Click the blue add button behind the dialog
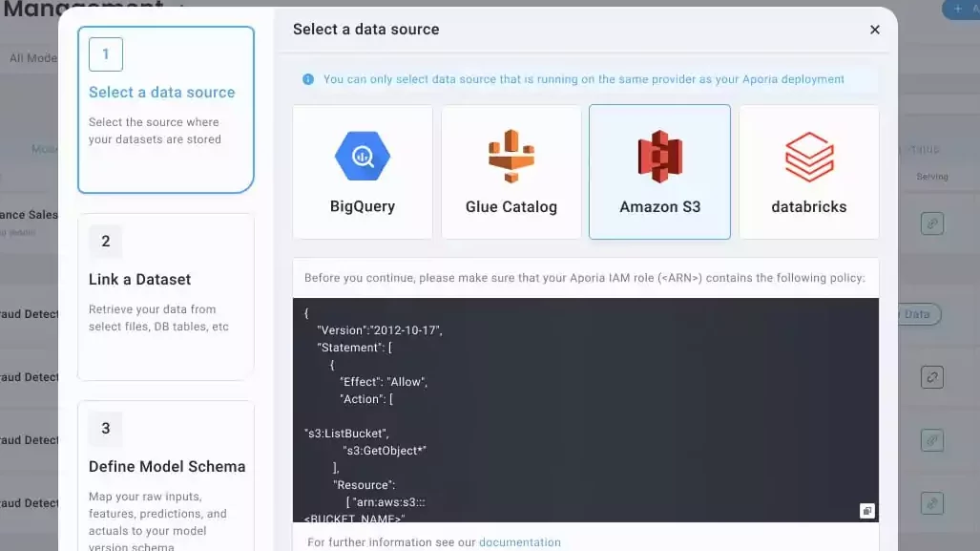The width and height of the screenshot is (980, 551). (x=961, y=9)
